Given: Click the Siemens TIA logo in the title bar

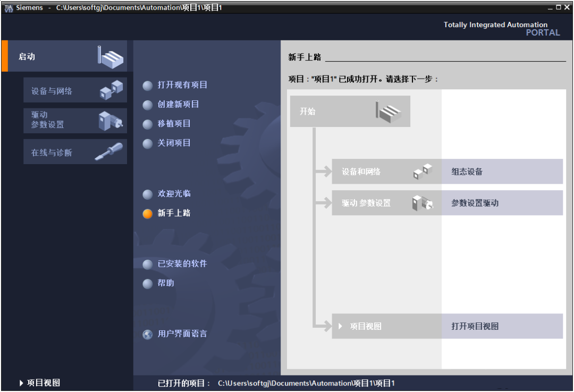Looking at the screenshot, I should pos(7,7).
